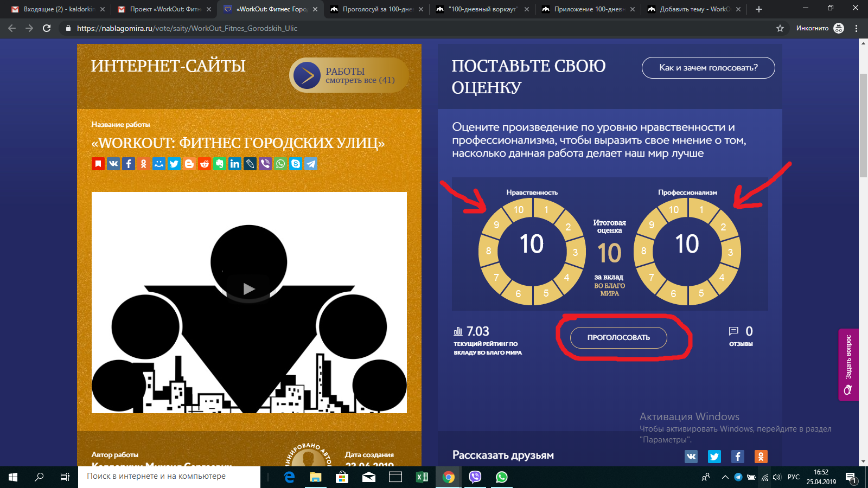
Task: Click the Evernote share icon
Action: pos(220,164)
